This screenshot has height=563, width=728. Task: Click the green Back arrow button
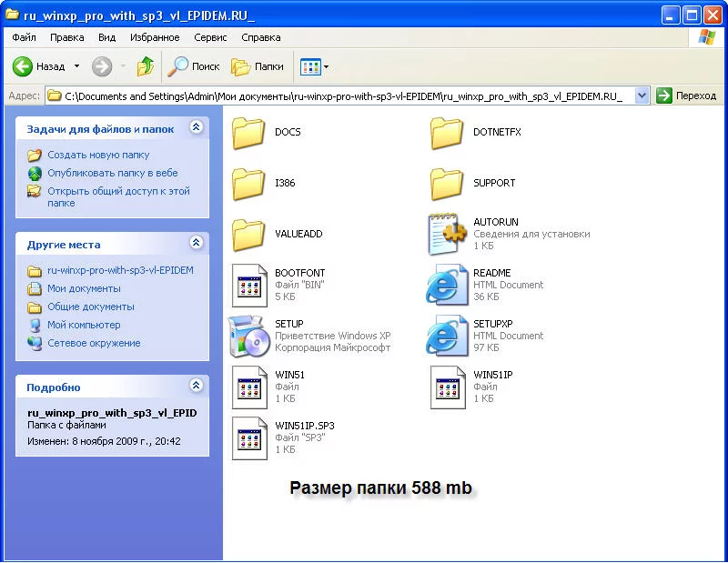(22, 66)
